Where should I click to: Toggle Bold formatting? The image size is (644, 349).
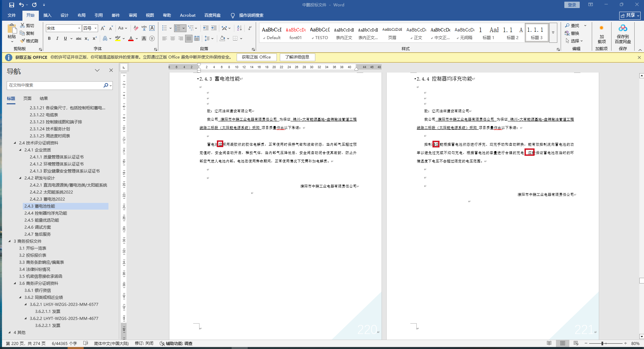[49, 38]
